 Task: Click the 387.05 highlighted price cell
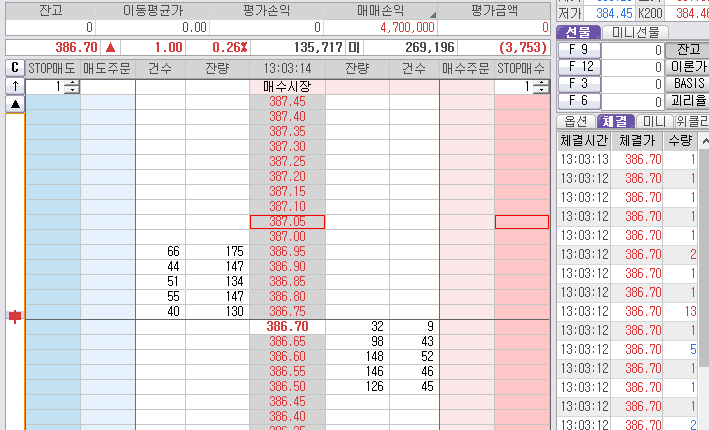(x=287, y=222)
